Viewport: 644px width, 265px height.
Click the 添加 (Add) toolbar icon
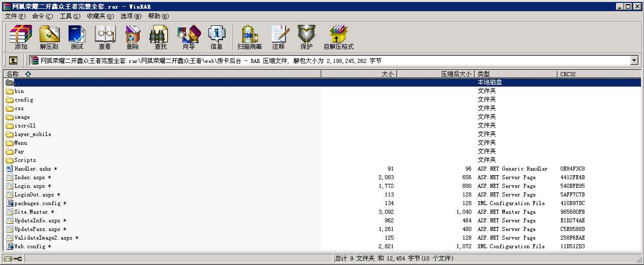click(21, 37)
